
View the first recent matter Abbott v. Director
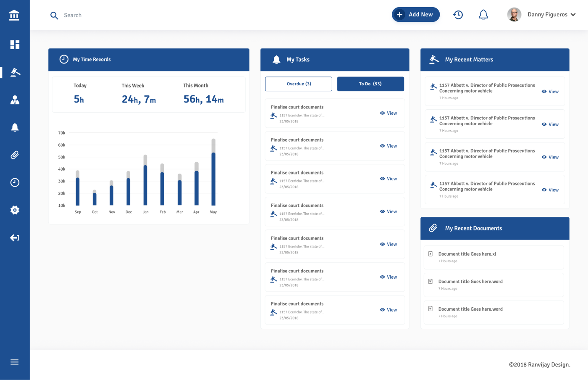coord(550,92)
